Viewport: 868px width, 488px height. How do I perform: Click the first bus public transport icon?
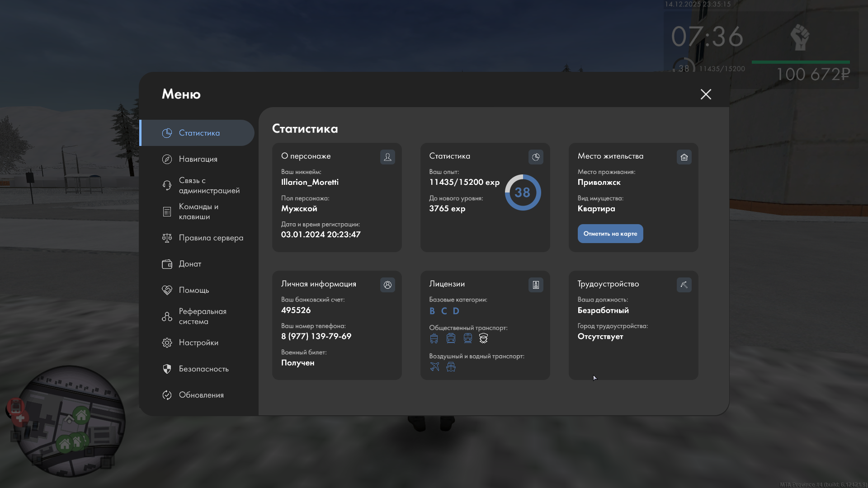point(434,338)
